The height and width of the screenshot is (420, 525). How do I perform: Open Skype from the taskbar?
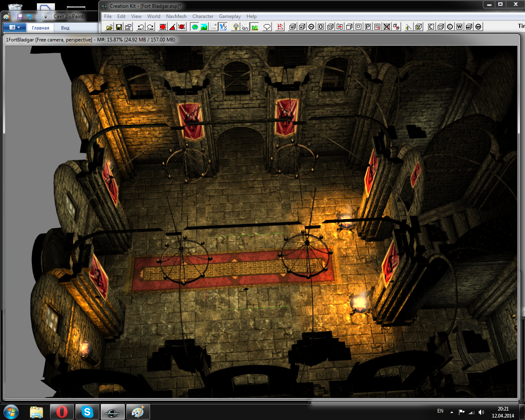pyautogui.click(x=87, y=412)
